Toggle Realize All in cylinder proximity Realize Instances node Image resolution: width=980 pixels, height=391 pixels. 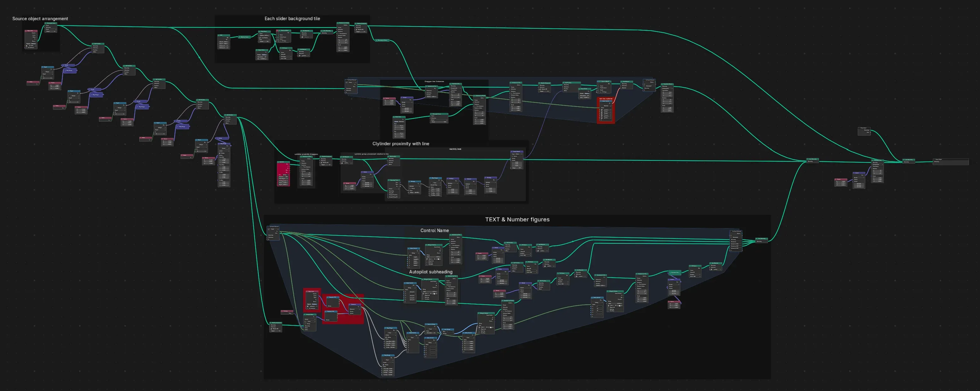(x=321, y=163)
